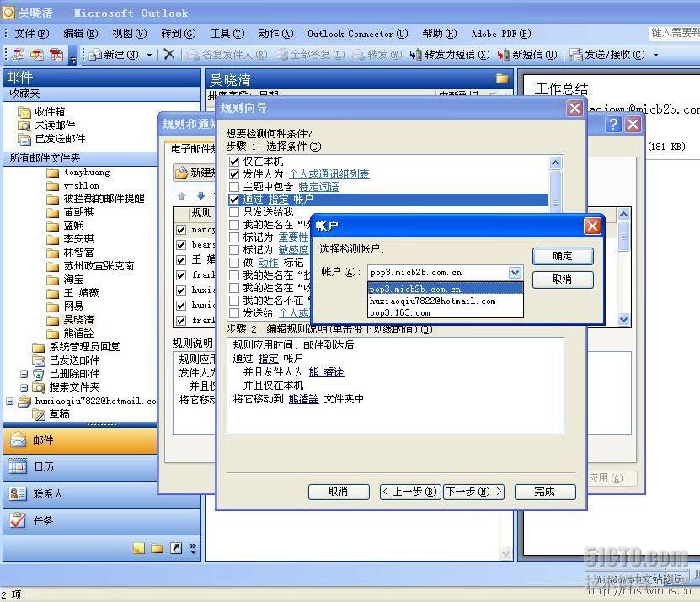The height and width of the screenshot is (602, 700).
Task: Open the 收件箱 inbox folder
Action: pos(41,112)
